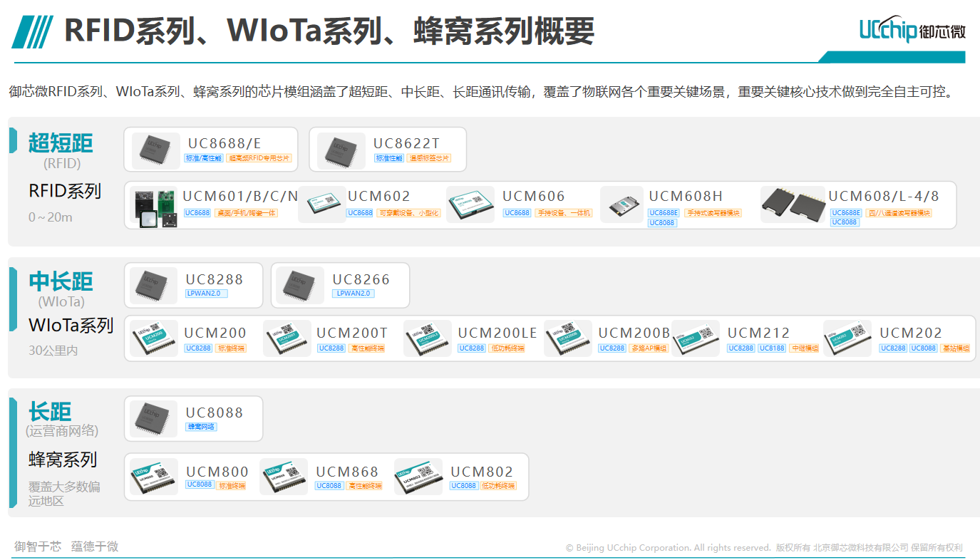Click the 手持设备、一体机 tag
This screenshot has width=980, height=560.
coord(564,213)
